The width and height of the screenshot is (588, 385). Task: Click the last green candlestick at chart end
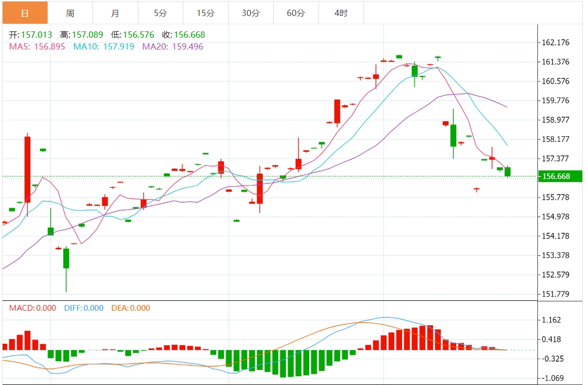508,172
